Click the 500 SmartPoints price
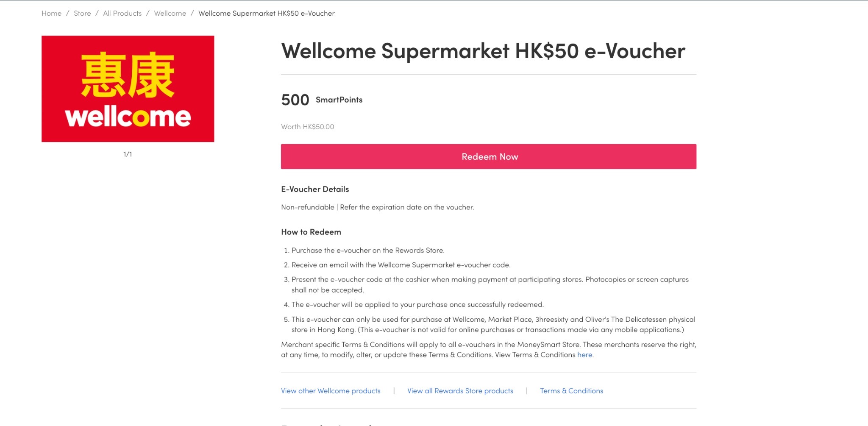Viewport: 868px width, 426px height. coord(322,100)
